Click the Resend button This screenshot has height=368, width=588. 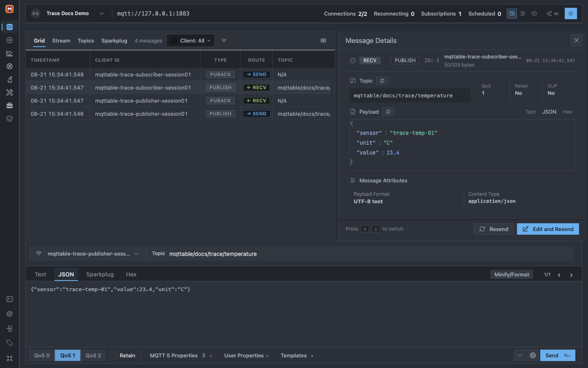pos(494,229)
